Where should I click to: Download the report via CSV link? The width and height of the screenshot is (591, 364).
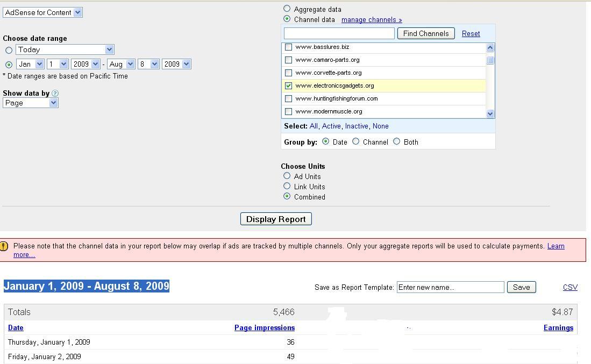tap(570, 287)
